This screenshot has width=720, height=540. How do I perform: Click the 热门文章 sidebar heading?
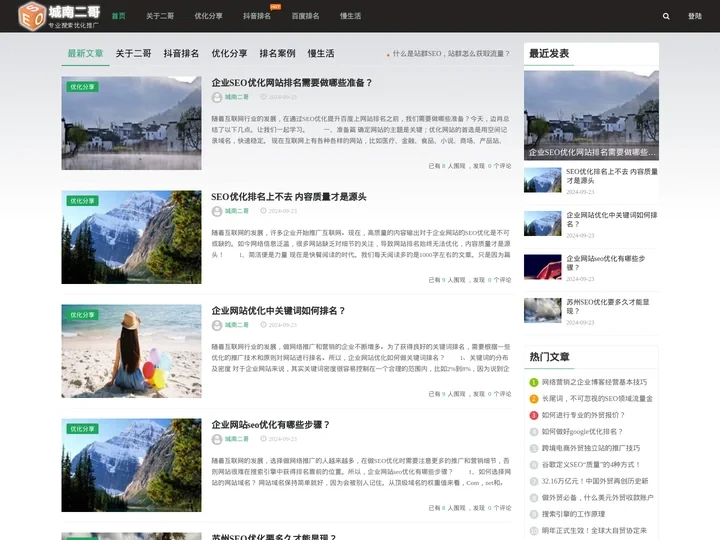pos(549,357)
